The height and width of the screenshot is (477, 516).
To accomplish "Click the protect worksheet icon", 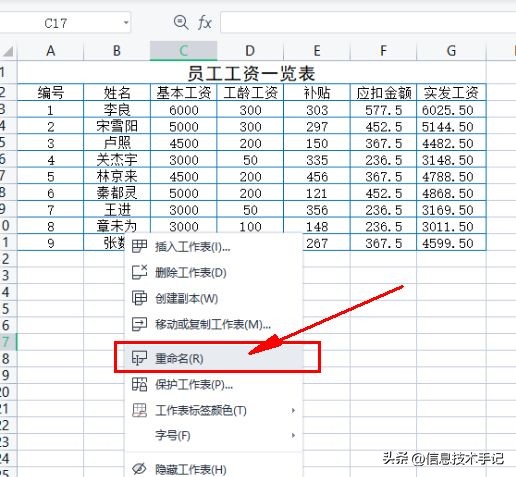I will [x=139, y=384].
